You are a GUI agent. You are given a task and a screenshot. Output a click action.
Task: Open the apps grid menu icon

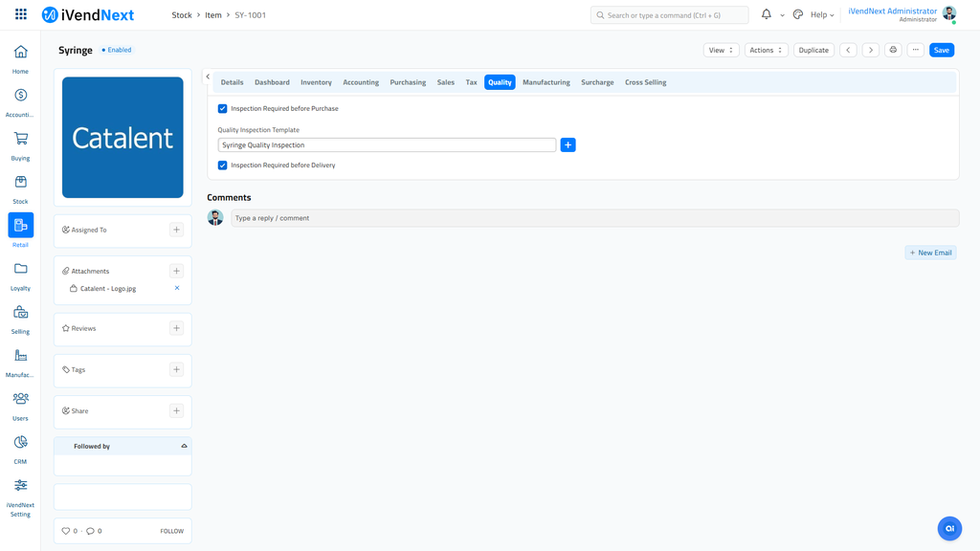pos(21,15)
